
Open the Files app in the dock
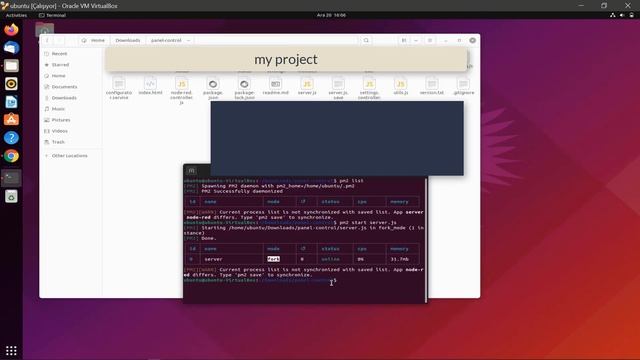[x=11, y=66]
